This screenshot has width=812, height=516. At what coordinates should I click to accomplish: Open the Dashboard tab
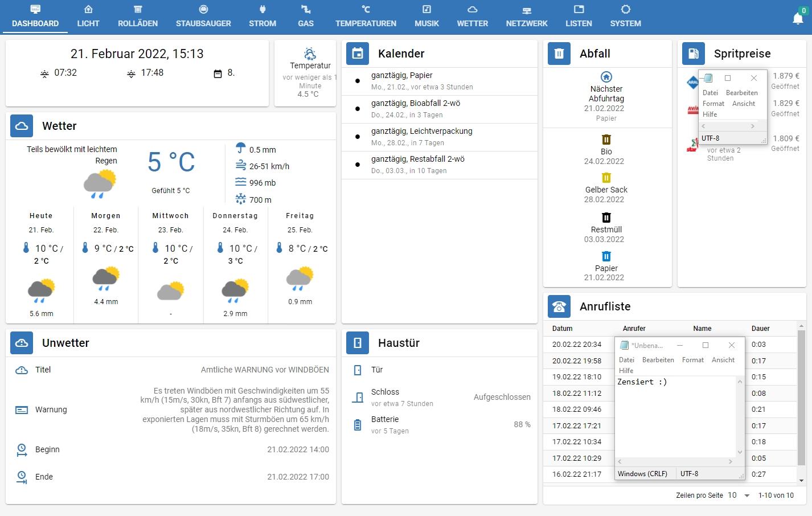pyautogui.click(x=35, y=17)
